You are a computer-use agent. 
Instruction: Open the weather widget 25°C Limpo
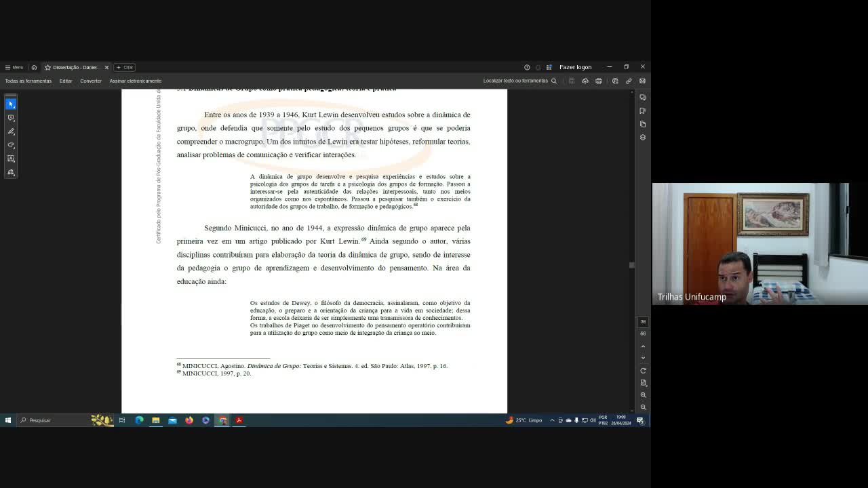524,420
